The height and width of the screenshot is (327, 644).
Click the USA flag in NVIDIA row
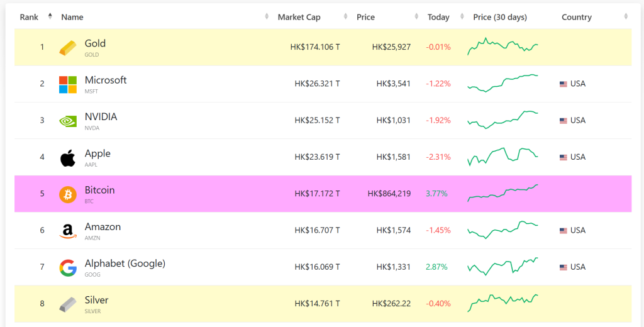pyautogui.click(x=563, y=120)
